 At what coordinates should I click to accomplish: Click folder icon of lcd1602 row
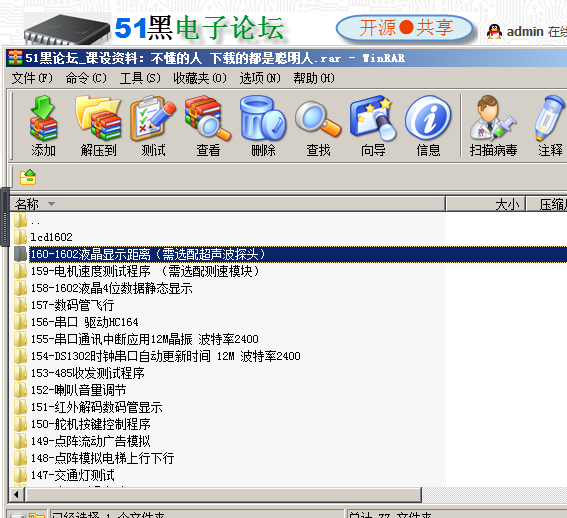[20, 237]
